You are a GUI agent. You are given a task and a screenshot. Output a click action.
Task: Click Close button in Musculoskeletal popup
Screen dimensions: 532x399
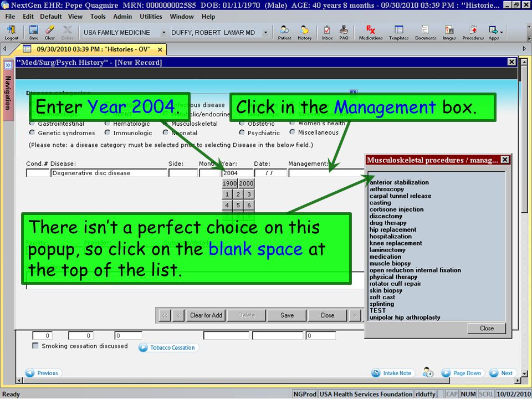(487, 328)
